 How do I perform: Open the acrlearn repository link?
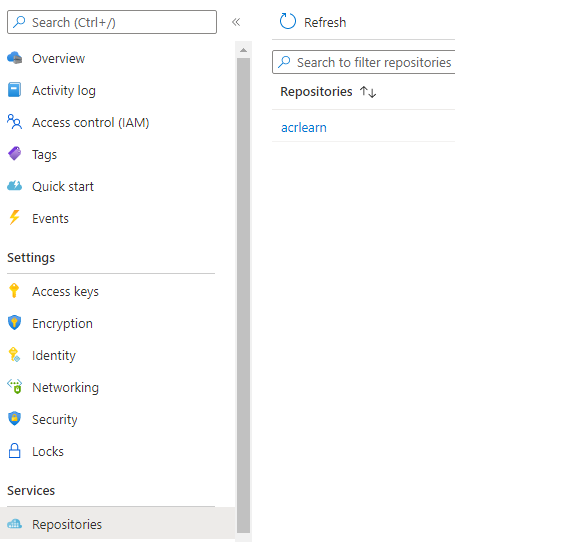tap(304, 128)
